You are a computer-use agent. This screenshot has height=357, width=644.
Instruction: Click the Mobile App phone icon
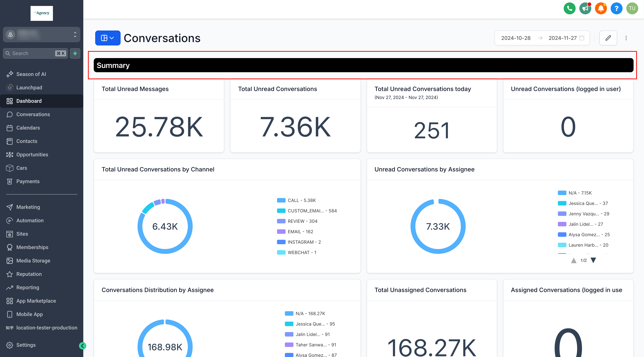[x=10, y=314]
